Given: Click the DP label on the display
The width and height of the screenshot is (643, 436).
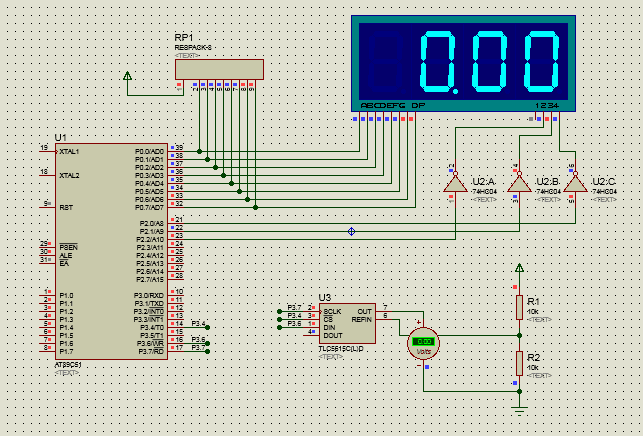Looking at the screenshot, I should click(418, 105).
